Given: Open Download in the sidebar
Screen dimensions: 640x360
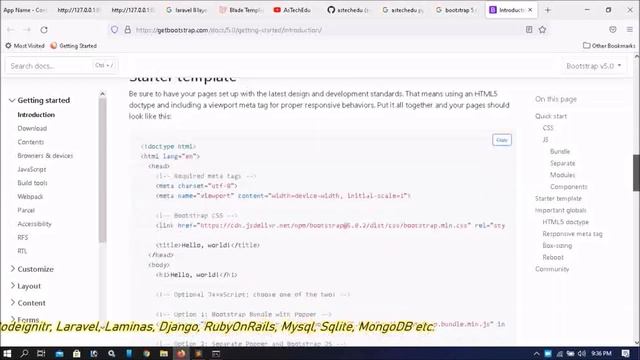Looking at the screenshot, I should coord(32,128).
